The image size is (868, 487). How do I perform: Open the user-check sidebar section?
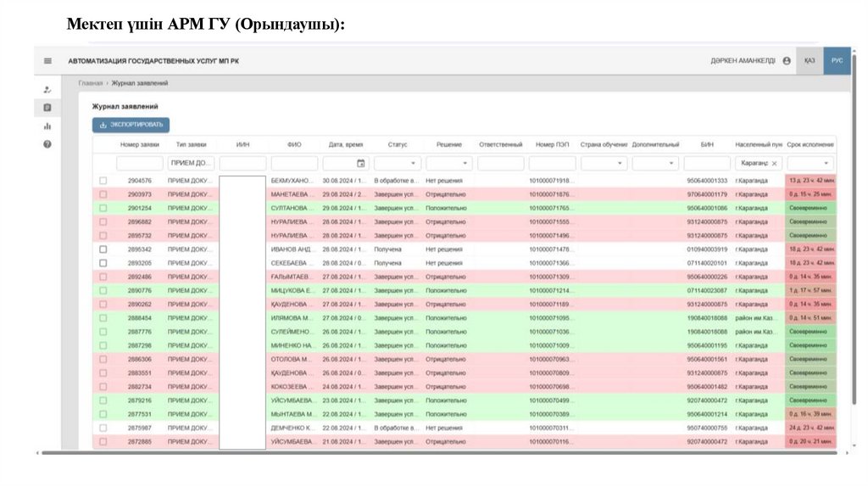pos(47,89)
